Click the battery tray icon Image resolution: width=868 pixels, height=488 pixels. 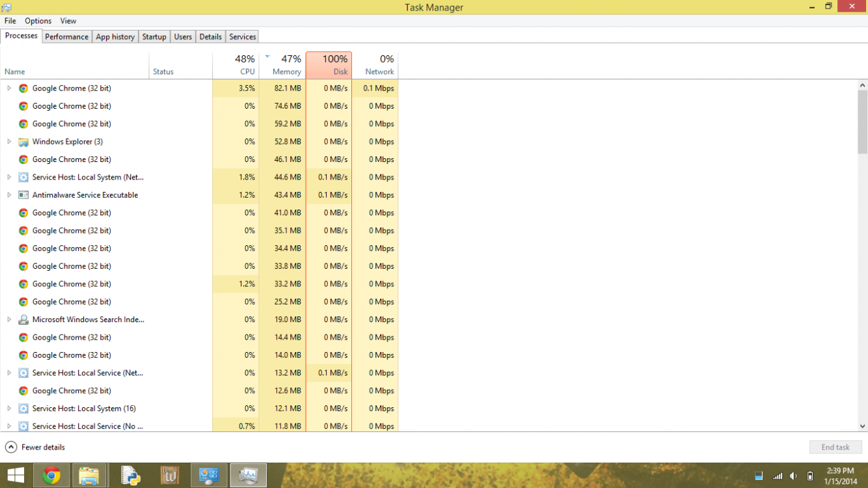pos(810,476)
